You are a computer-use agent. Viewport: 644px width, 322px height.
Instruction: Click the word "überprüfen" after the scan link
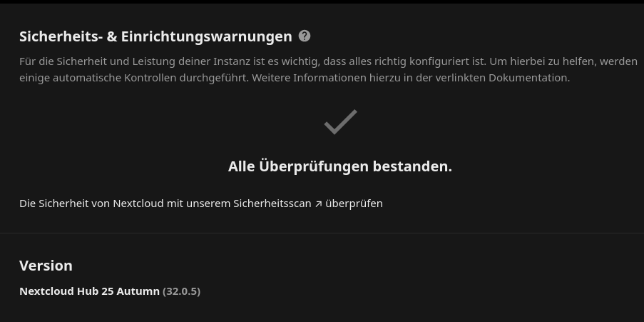click(x=354, y=203)
